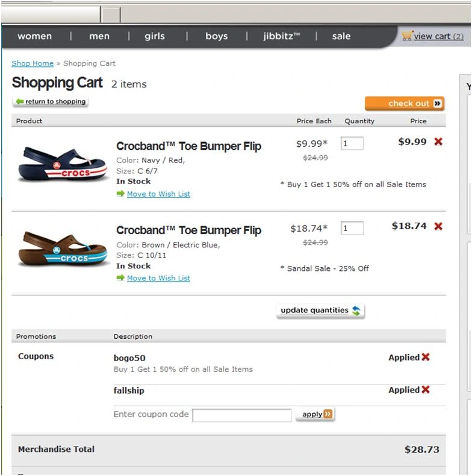Click the view cart (2) link
Image resolution: width=472 pixels, height=476 pixels.
point(439,37)
